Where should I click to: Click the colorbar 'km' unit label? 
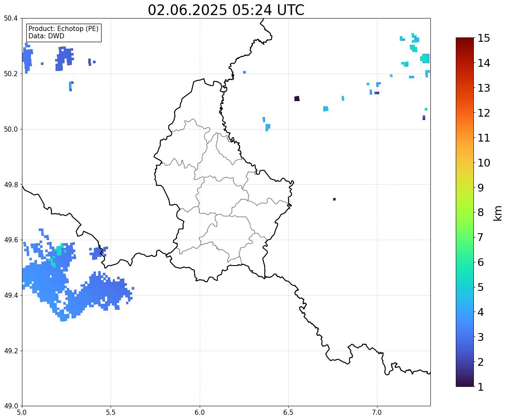pyautogui.click(x=498, y=213)
